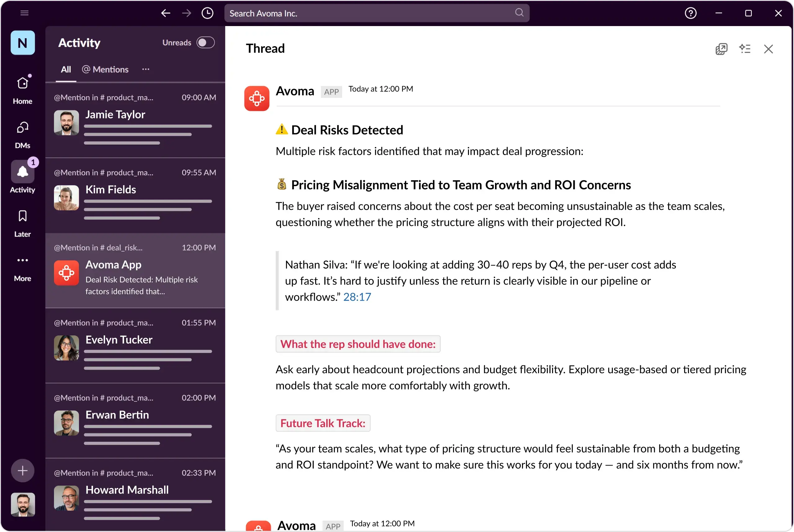
Task: Click Erwan Bertin's avatar
Action: point(66,423)
